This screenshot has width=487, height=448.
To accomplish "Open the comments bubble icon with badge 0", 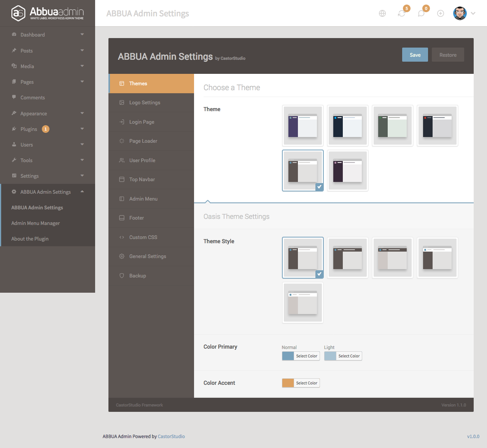I will click(421, 13).
